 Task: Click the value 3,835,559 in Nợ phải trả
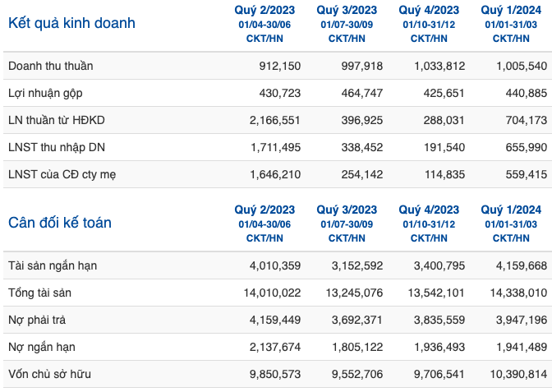click(x=439, y=320)
